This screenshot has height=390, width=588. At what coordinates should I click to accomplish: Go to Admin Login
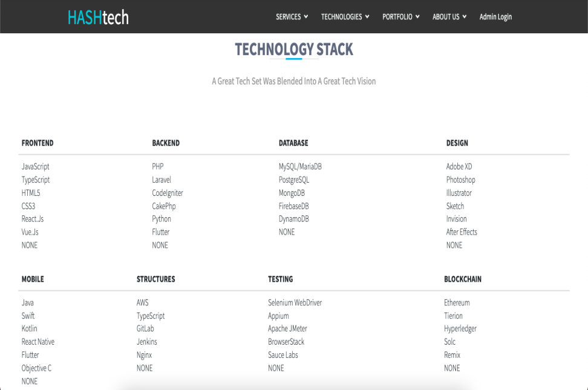click(495, 17)
